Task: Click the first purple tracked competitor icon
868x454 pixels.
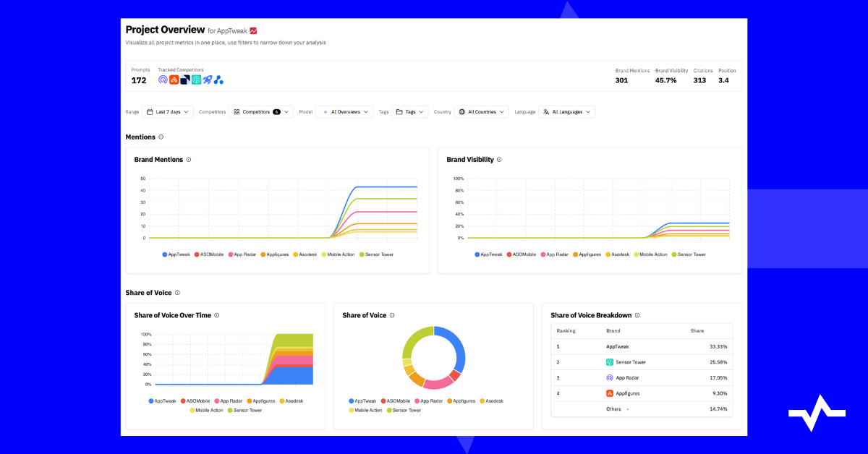Action: click(163, 80)
